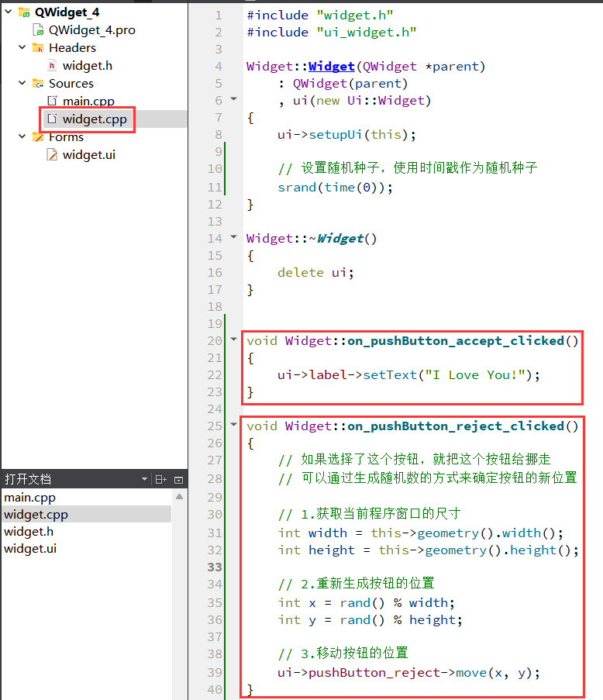Image resolution: width=603 pixels, height=700 pixels.
Task: Click the QWidget(parent) initializer on line 5
Action: click(x=350, y=84)
